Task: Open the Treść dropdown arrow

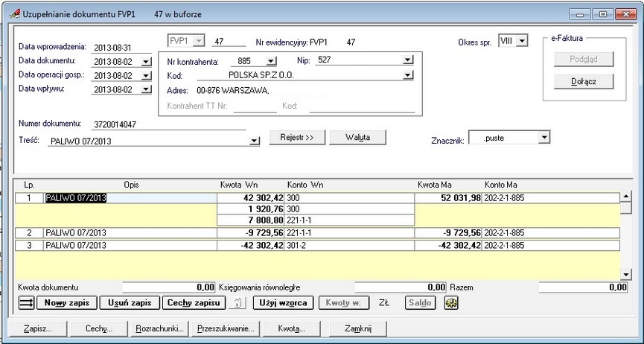Action: pyautogui.click(x=255, y=141)
